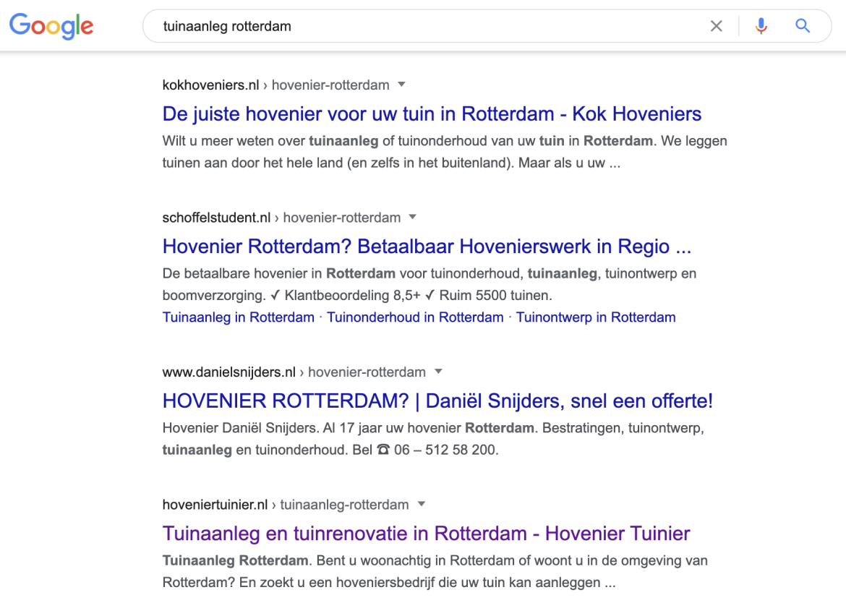
Task: Open 'Tuinaanleg en tuinrenovatie in Rotterdam' result
Action: tap(426, 534)
